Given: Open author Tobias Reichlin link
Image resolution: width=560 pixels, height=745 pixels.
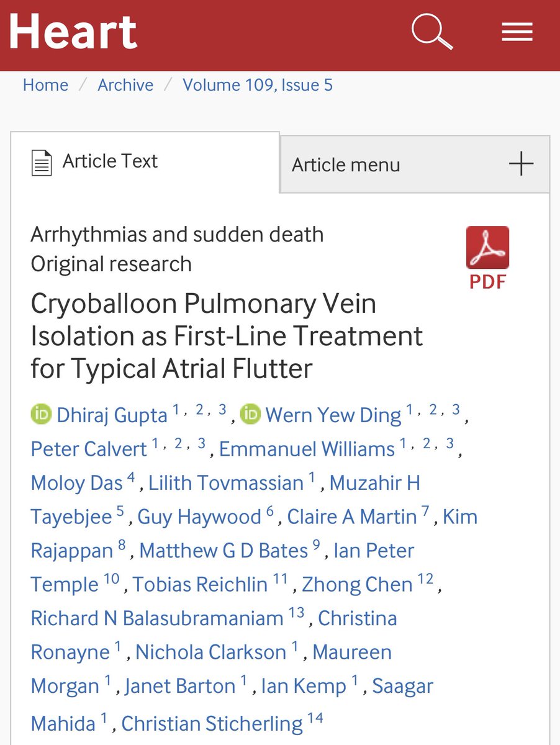Looking at the screenshot, I should 200,585.
